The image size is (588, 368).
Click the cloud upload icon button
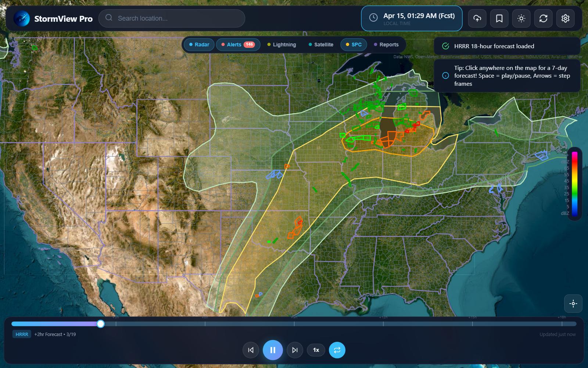[477, 18]
